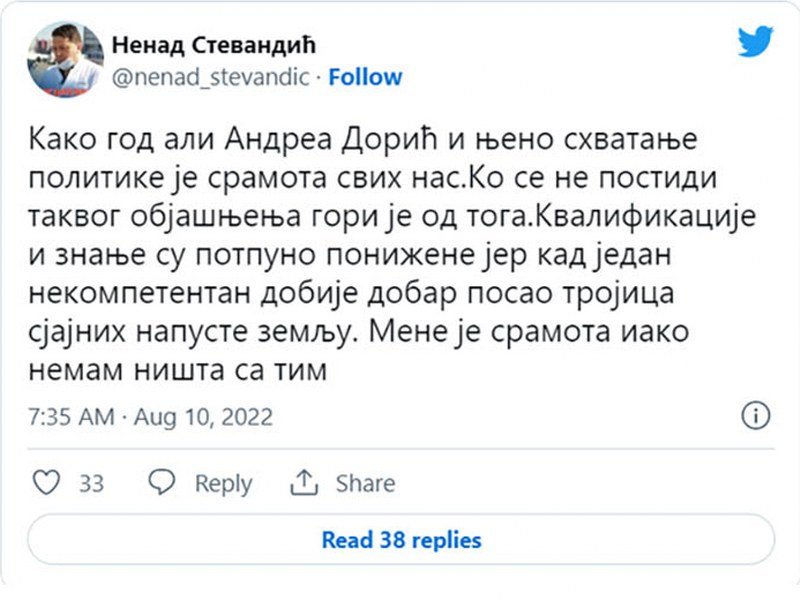Click the last line 'немам ништа са тим'
This screenshot has width=800, height=600.
click(176, 369)
